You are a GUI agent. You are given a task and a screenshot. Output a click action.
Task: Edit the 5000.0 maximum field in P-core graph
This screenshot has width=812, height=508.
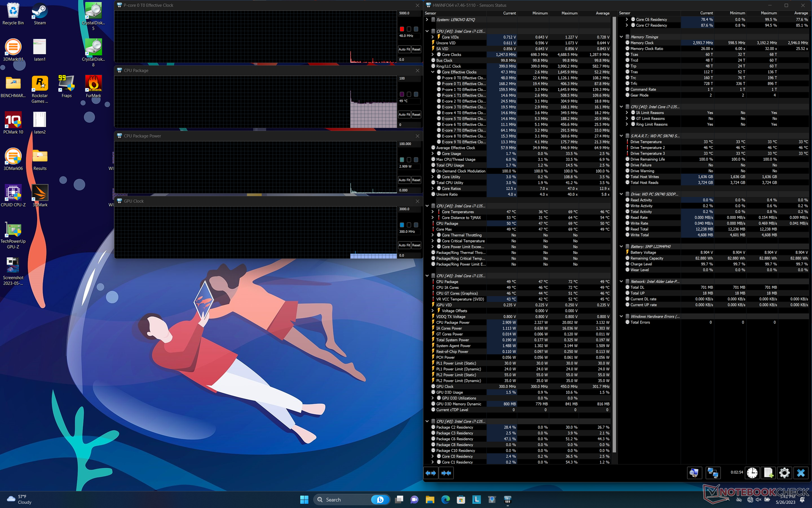tap(409, 13)
